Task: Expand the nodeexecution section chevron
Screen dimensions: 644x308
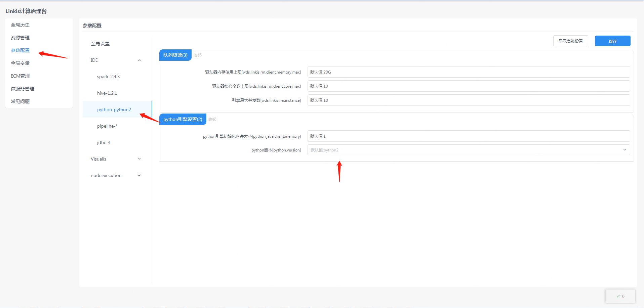Action: [x=139, y=175]
